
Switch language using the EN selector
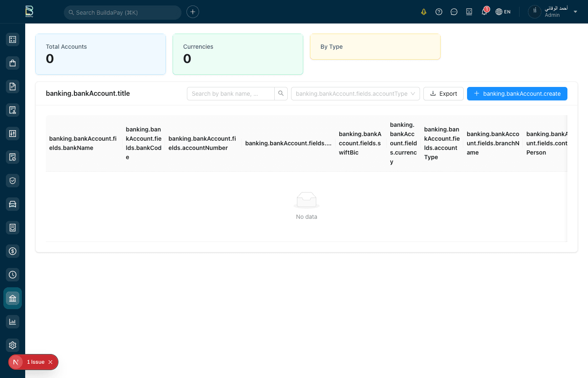pos(503,12)
